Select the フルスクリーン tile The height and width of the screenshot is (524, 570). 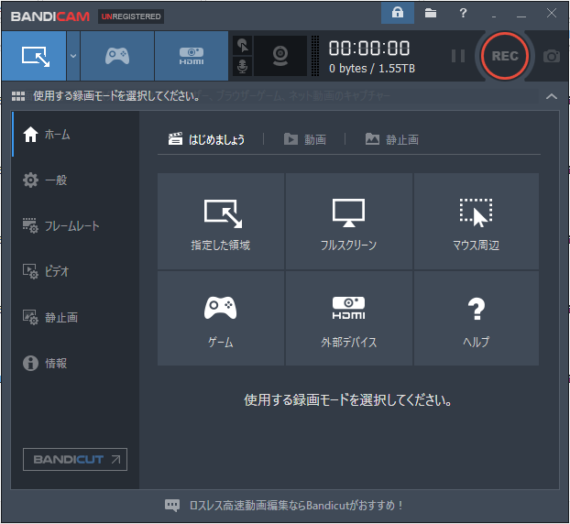click(349, 221)
